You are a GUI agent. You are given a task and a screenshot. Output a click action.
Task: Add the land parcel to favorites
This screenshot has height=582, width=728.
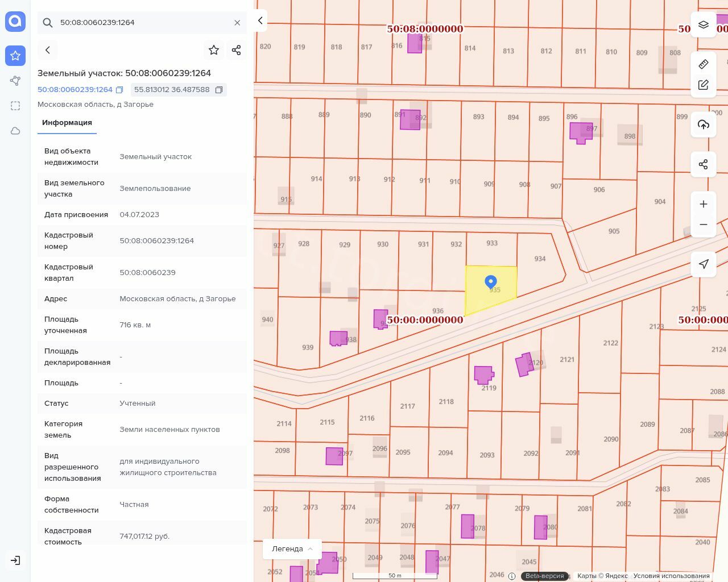coord(214,50)
